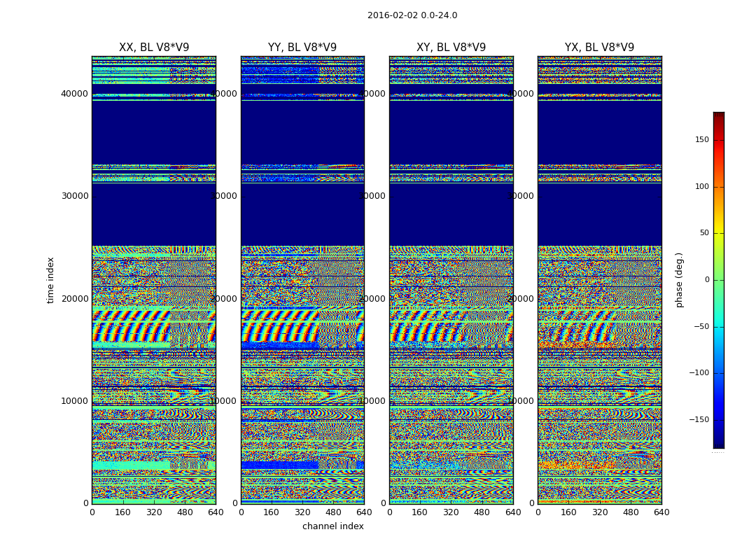This screenshot has width=735, height=560.
Task: Click the colorbar tick label '−50'
Action: click(x=701, y=326)
